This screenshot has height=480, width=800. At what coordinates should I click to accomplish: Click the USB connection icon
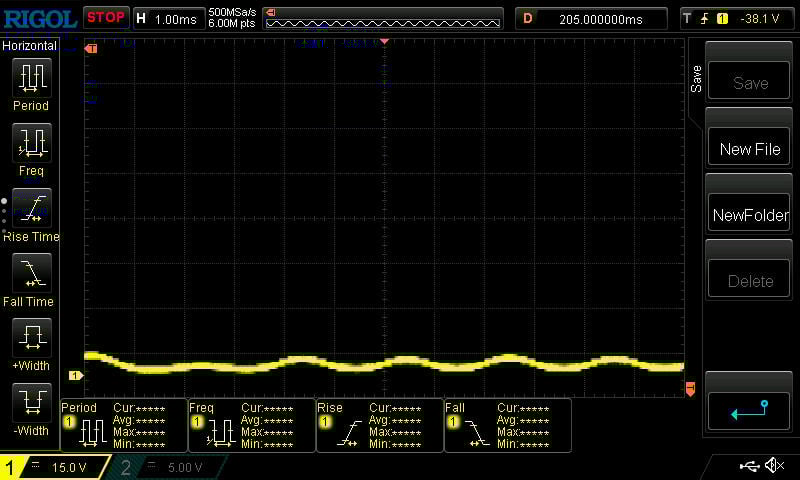click(749, 466)
